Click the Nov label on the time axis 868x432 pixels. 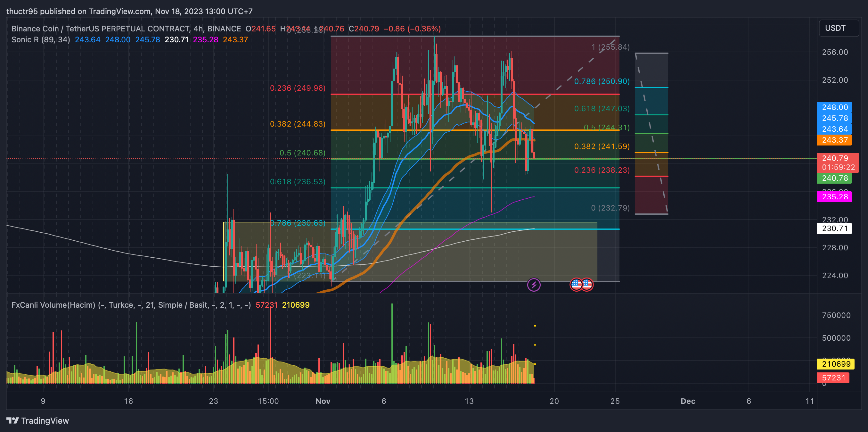click(x=323, y=401)
